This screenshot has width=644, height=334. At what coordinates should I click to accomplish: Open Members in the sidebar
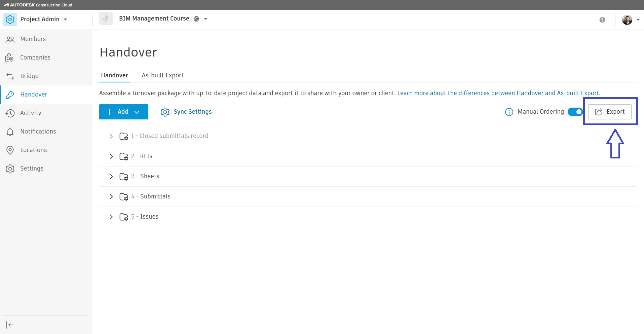click(33, 39)
